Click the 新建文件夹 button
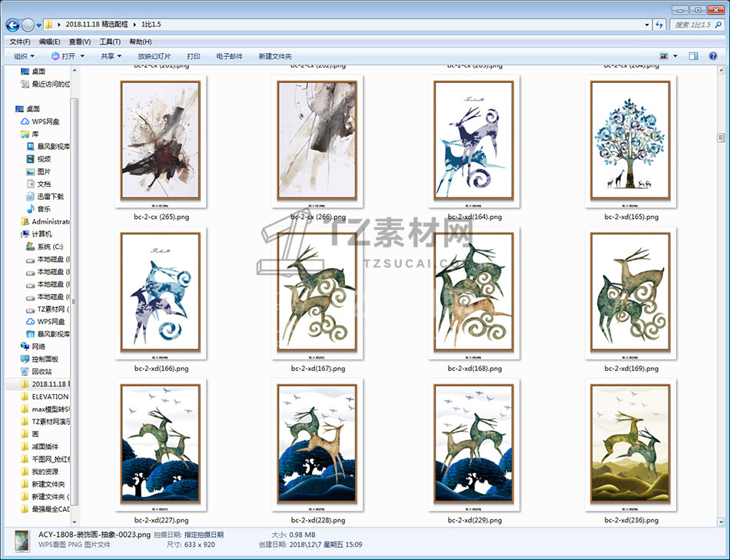Image resolution: width=730 pixels, height=560 pixels. 275,56
